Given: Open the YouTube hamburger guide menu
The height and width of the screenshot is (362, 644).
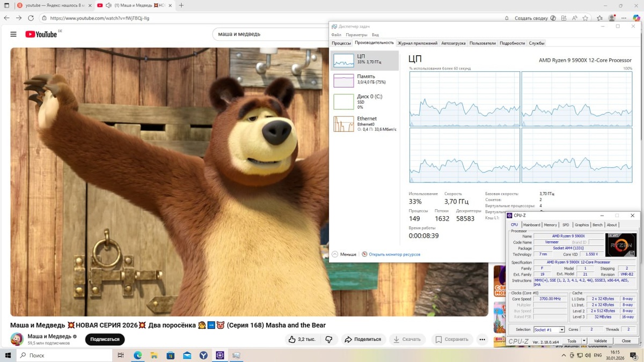Looking at the screenshot, I should coord(13,34).
